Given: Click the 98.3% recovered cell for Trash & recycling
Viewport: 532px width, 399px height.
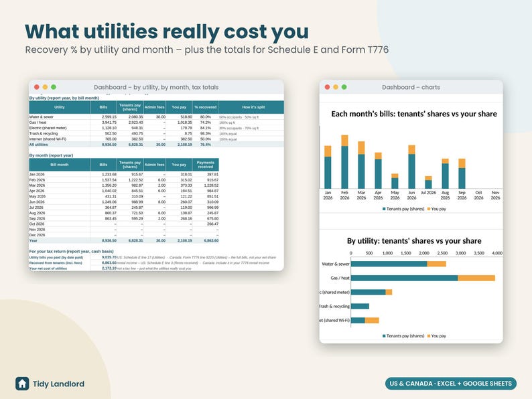Looking at the screenshot, I should [205, 134].
